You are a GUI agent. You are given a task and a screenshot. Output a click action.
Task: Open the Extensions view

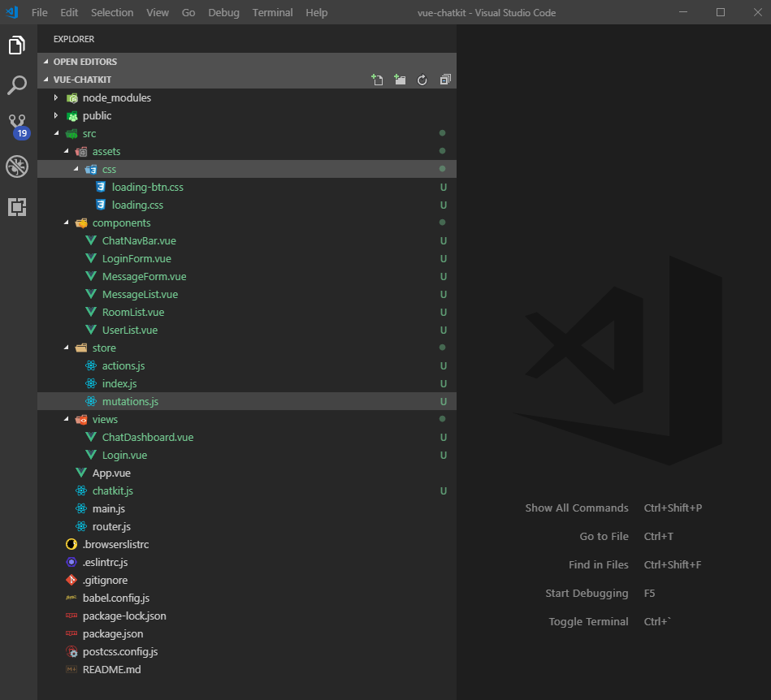coord(18,207)
